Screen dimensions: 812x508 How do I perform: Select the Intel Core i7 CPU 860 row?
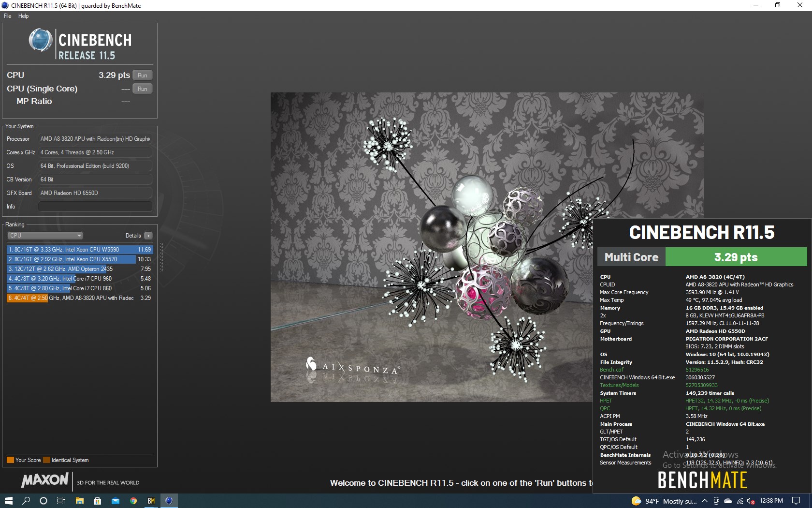80,288
